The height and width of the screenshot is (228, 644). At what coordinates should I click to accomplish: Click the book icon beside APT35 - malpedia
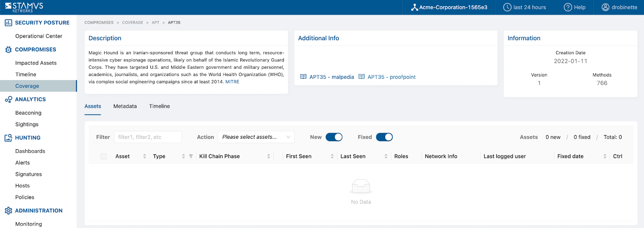point(303,77)
